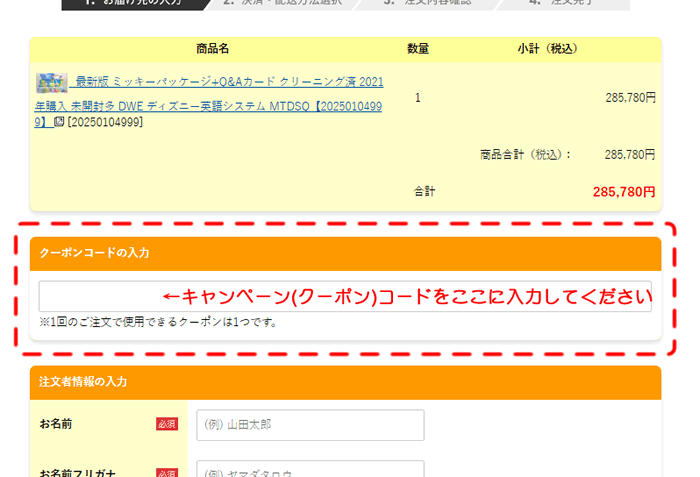
Task: Click the small icon after the product link
Action: (x=59, y=122)
